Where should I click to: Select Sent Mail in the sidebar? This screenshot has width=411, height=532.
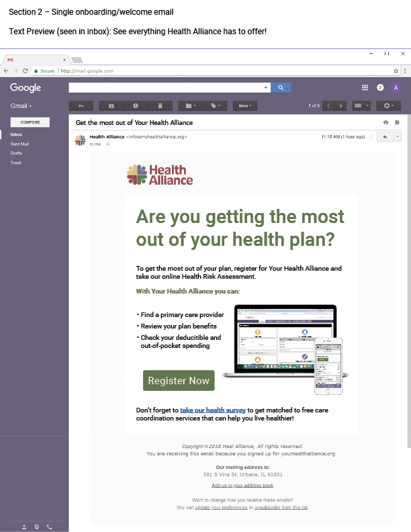pos(19,144)
